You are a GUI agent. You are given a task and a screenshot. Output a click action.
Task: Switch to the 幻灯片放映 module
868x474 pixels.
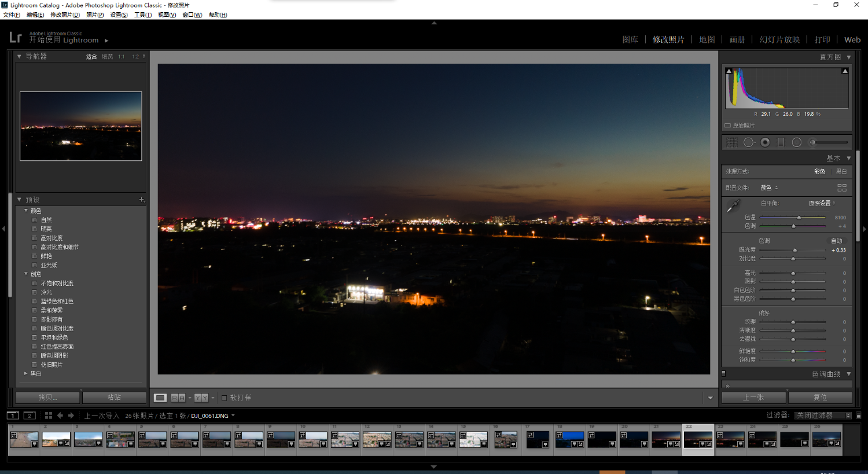coord(779,39)
